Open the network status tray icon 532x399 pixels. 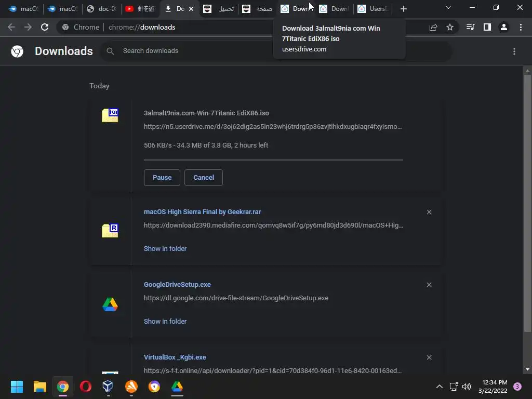[454, 387]
